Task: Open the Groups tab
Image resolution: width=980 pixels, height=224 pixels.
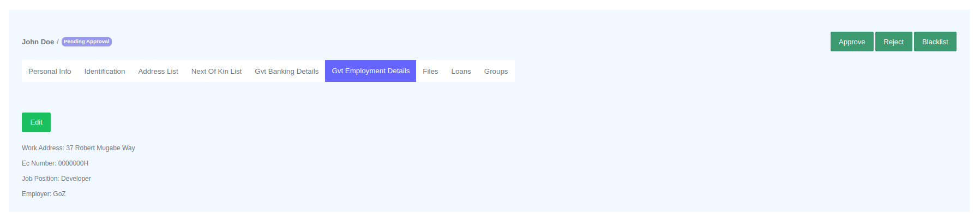Action: pyautogui.click(x=496, y=72)
